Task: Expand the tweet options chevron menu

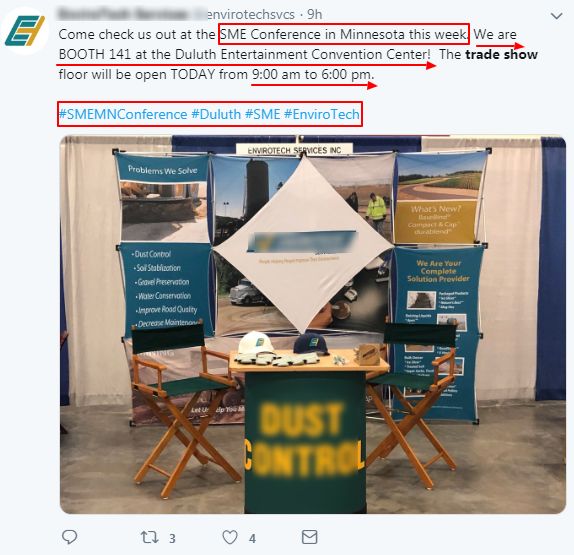Action: click(556, 16)
